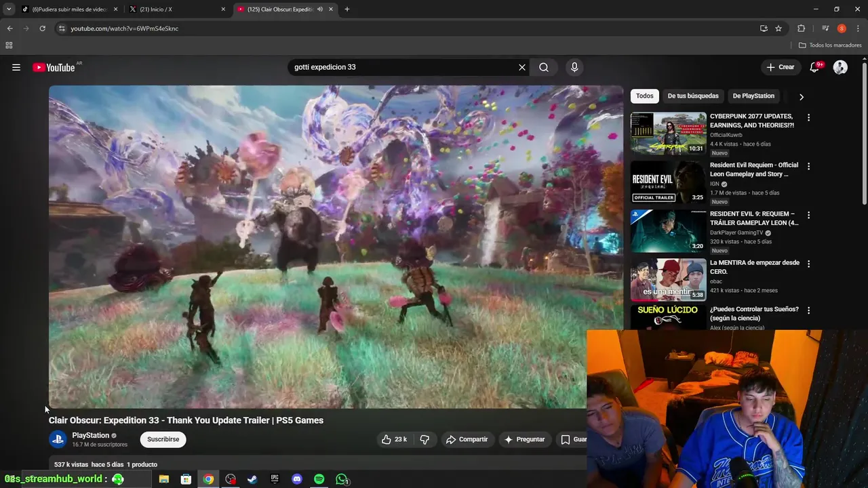The image size is (868, 488).
Task: Open Steam from taskbar
Action: pyautogui.click(x=252, y=479)
